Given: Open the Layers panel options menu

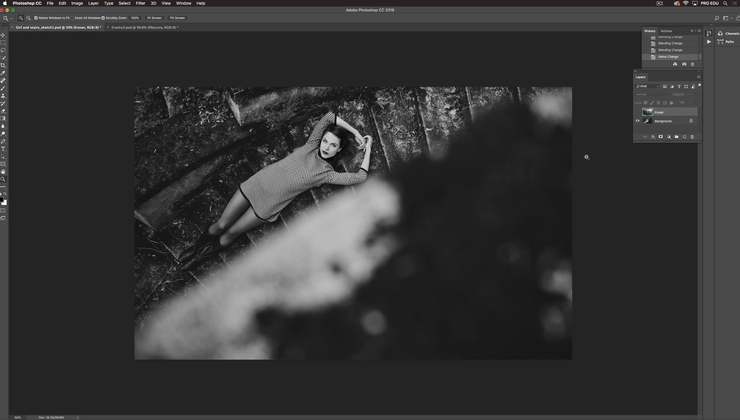Looking at the screenshot, I should pyautogui.click(x=697, y=76).
